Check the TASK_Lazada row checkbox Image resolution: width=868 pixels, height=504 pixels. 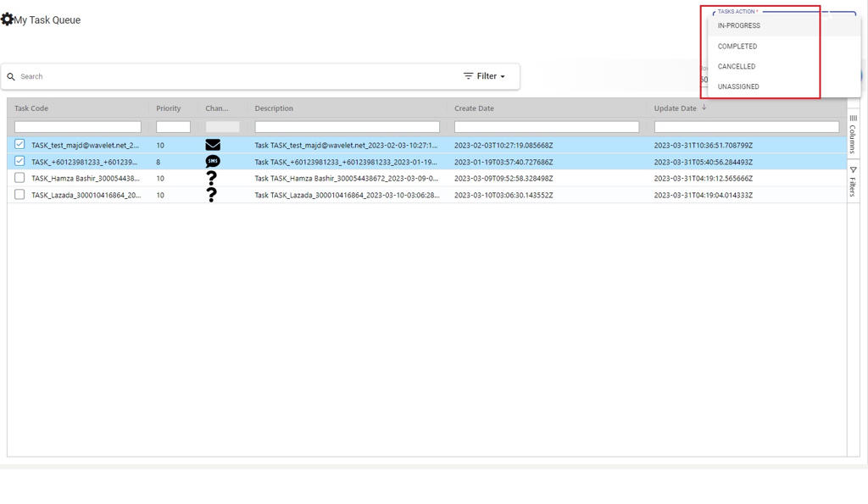click(19, 195)
